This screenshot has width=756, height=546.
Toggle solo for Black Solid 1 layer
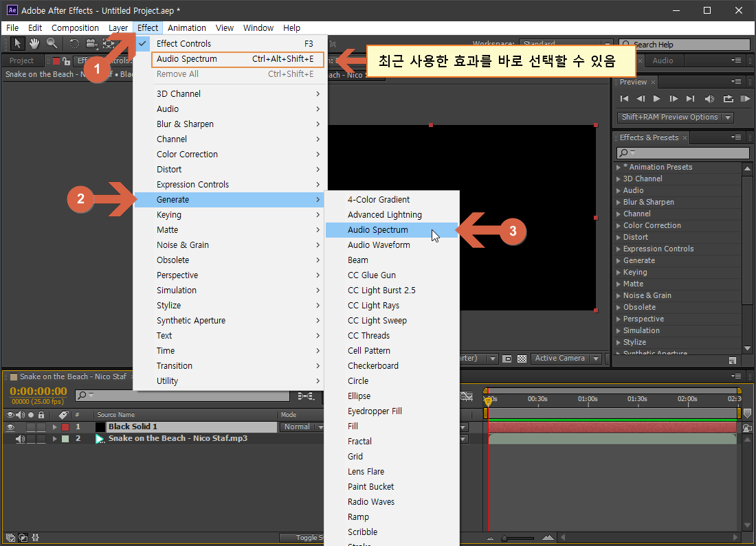click(30, 427)
